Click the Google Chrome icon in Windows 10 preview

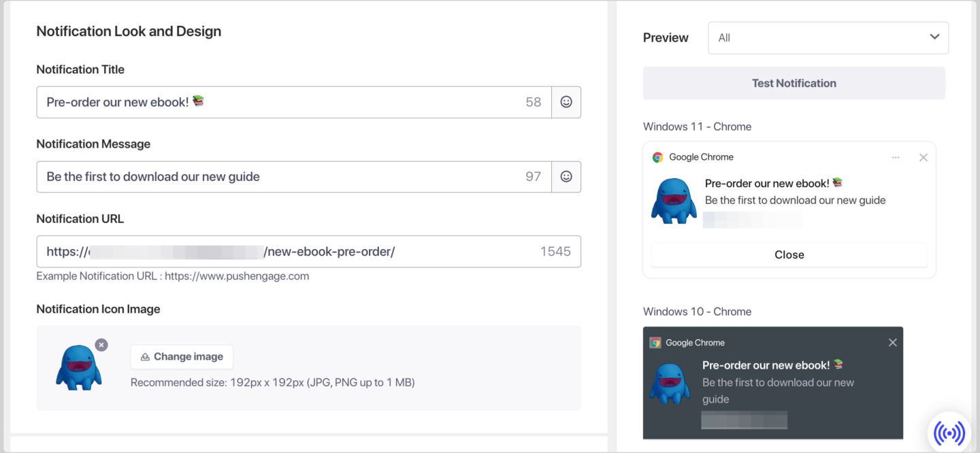click(x=656, y=342)
